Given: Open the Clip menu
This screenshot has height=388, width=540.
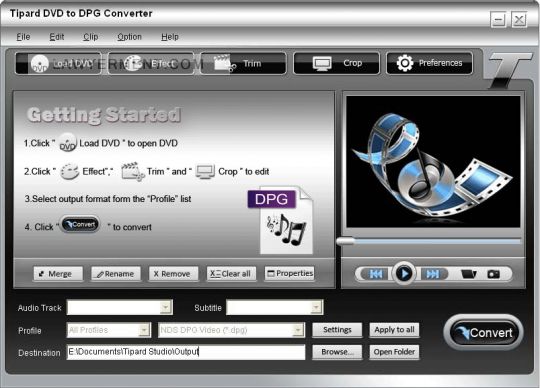Looking at the screenshot, I should (x=91, y=37).
